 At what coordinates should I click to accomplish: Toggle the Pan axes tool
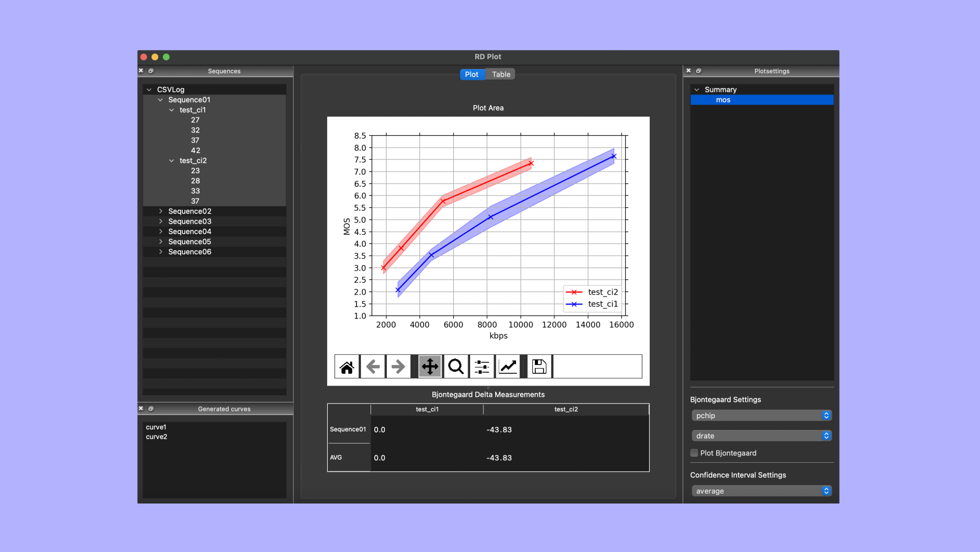point(430,367)
